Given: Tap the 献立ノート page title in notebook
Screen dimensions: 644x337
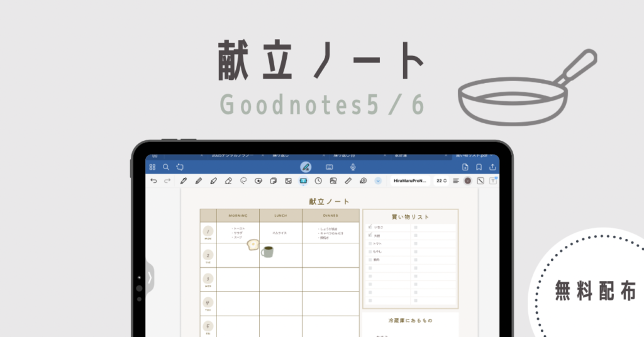Looking at the screenshot, I should pyautogui.click(x=329, y=202).
